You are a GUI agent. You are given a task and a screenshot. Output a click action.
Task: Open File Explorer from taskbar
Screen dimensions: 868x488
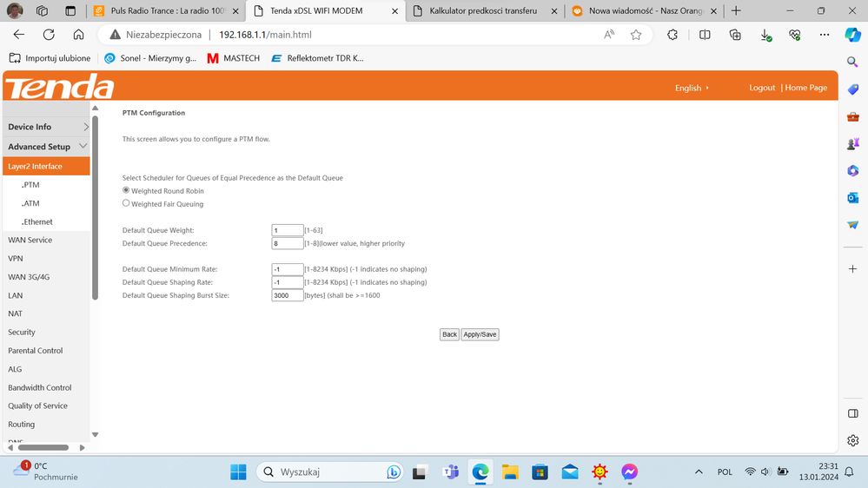point(510,472)
